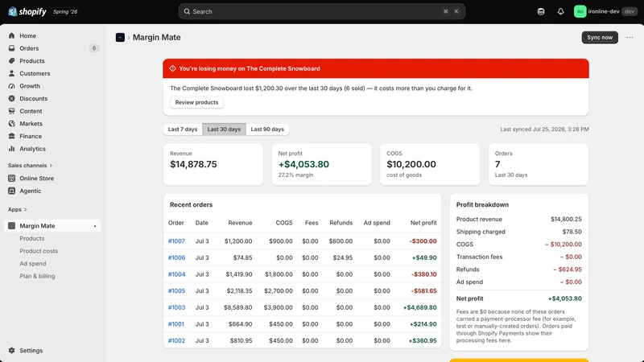Click Last synced Jul 25, 2026 text
Image resolution: width=644 pixels, height=362 pixels.
click(x=544, y=129)
